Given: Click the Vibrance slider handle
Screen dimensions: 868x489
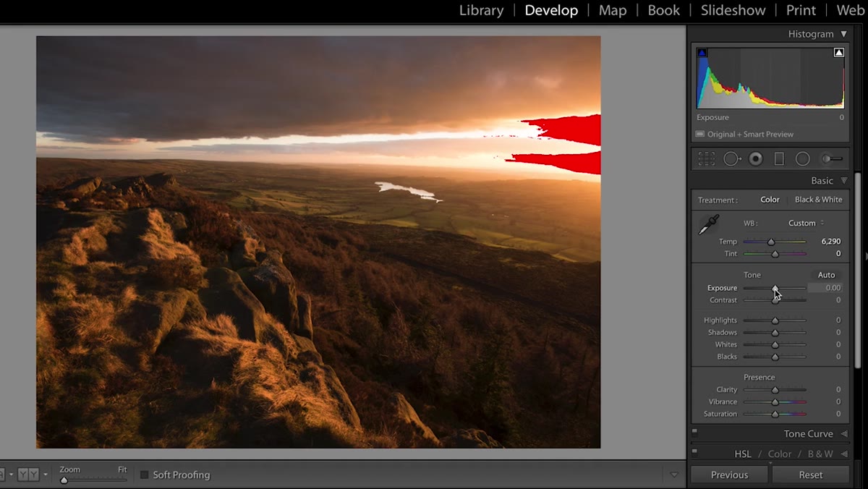Looking at the screenshot, I should pyautogui.click(x=775, y=402).
